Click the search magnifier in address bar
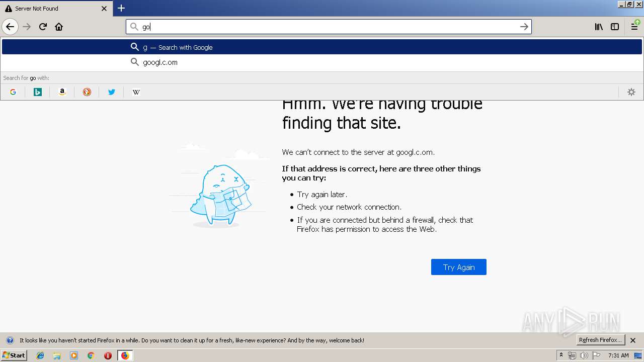 tap(134, 27)
